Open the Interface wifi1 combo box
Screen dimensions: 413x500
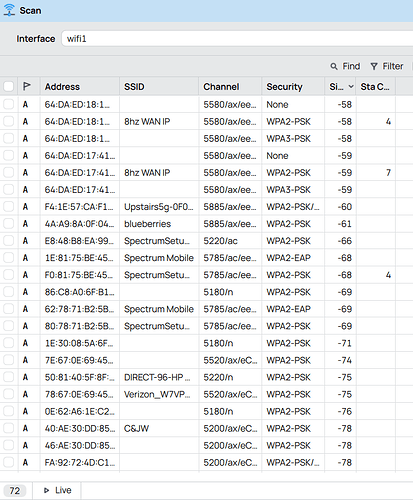coord(237,39)
